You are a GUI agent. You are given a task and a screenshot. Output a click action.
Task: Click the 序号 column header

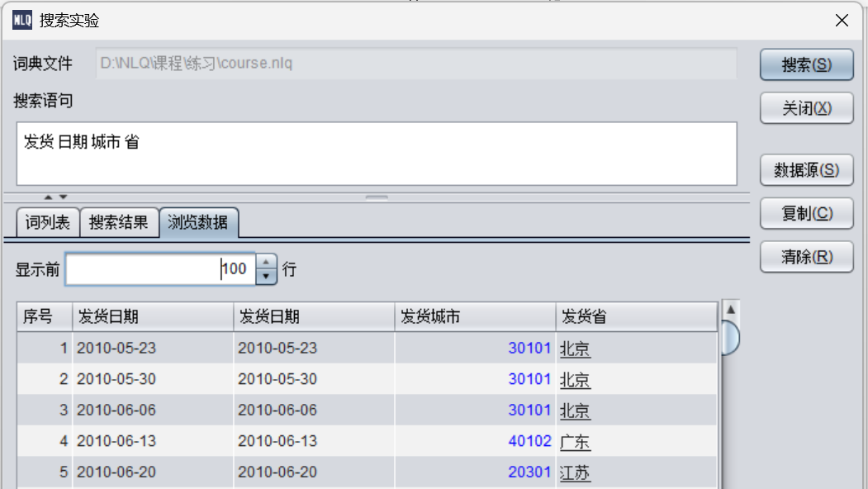[45, 316]
